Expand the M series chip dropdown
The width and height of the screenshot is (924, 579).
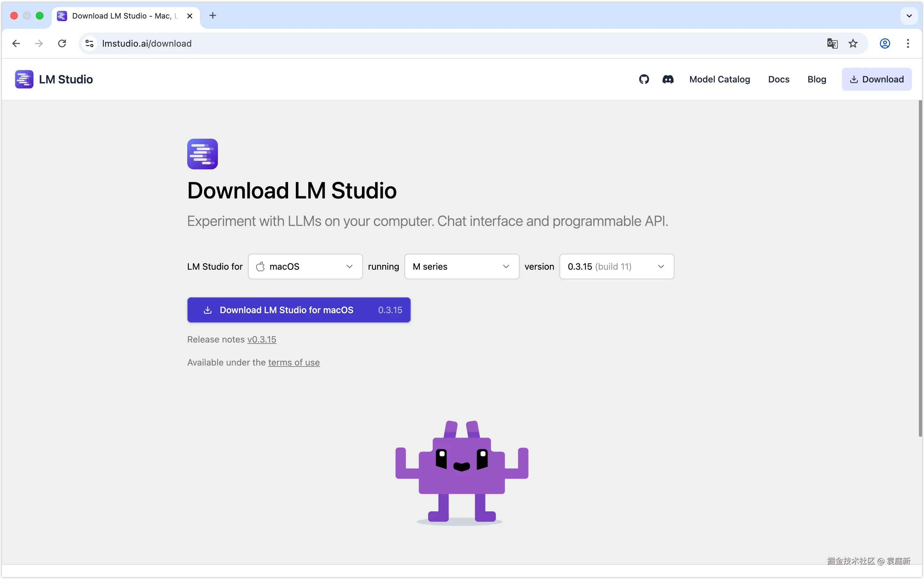pos(462,266)
